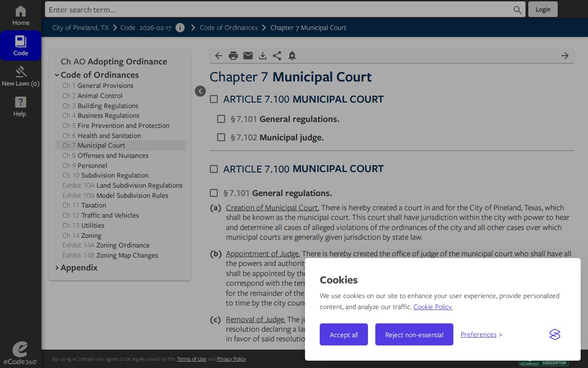Click Code of Ordinances breadcrumb
This screenshot has width=588, height=368.
point(229,28)
